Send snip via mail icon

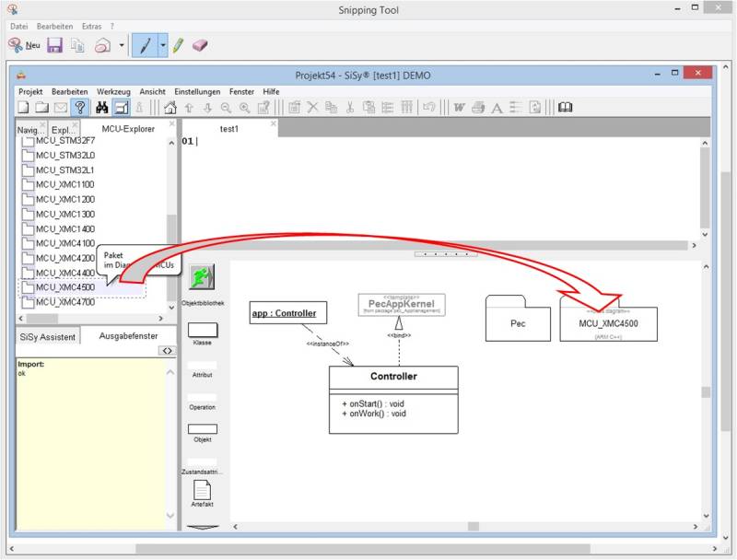(x=102, y=45)
